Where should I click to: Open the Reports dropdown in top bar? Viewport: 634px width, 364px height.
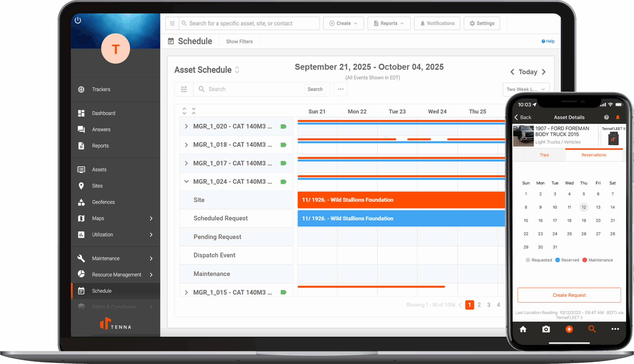pyautogui.click(x=389, y=23)
